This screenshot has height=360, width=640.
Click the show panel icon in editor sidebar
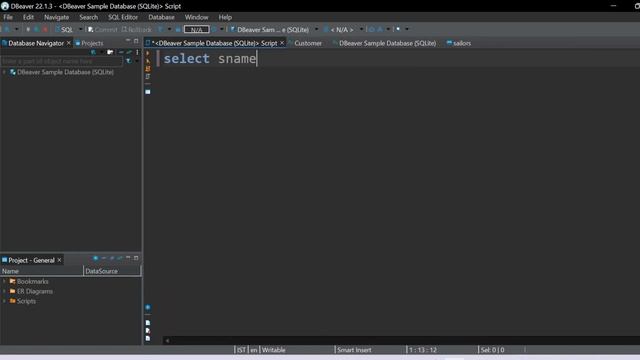point(148,92)
